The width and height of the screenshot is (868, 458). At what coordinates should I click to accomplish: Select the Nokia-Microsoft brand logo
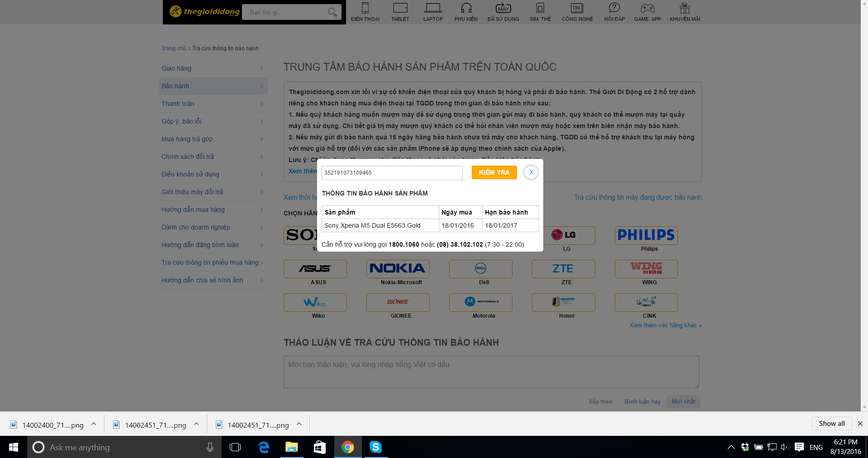pyautogui.click(x=398, y=269)
